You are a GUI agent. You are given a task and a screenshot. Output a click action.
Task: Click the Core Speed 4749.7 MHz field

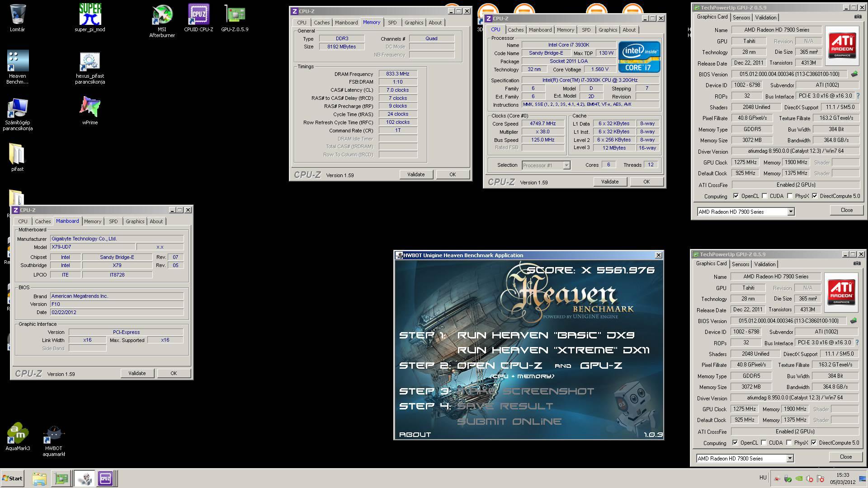coord(543,123)
